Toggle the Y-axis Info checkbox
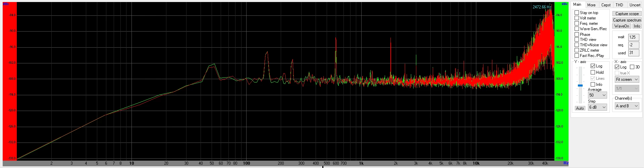 (593, 85)
